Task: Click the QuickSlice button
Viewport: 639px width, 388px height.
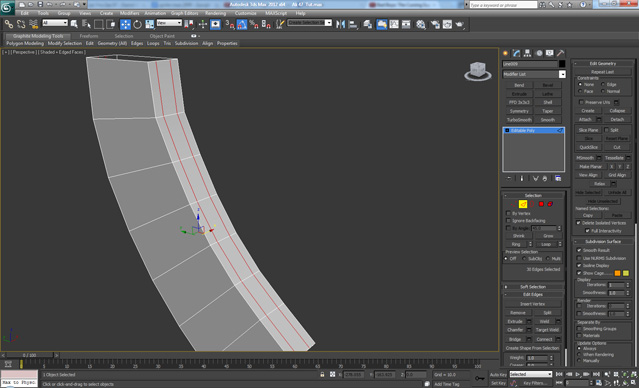Action: click(588, 147)
